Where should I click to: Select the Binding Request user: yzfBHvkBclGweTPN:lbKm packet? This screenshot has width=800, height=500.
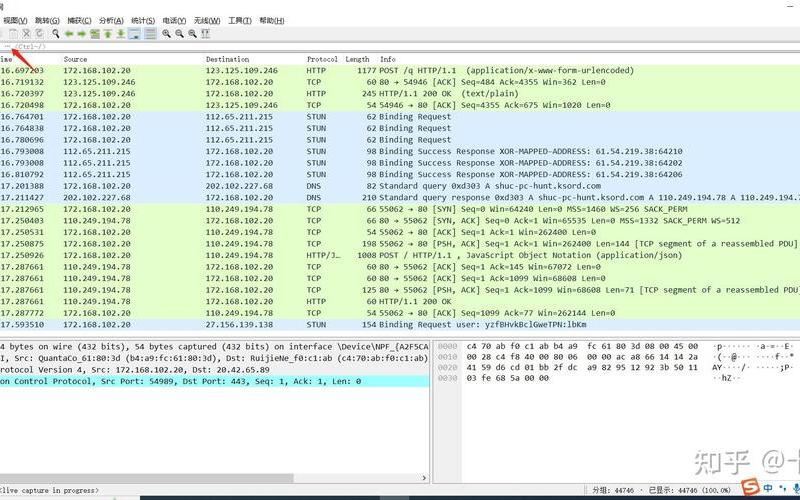click(400, 324)
